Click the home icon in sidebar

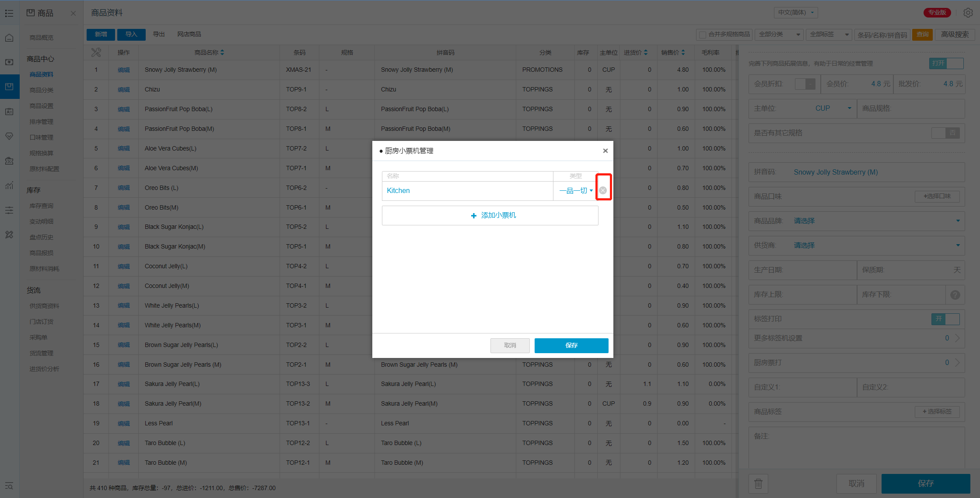[9, 38]
